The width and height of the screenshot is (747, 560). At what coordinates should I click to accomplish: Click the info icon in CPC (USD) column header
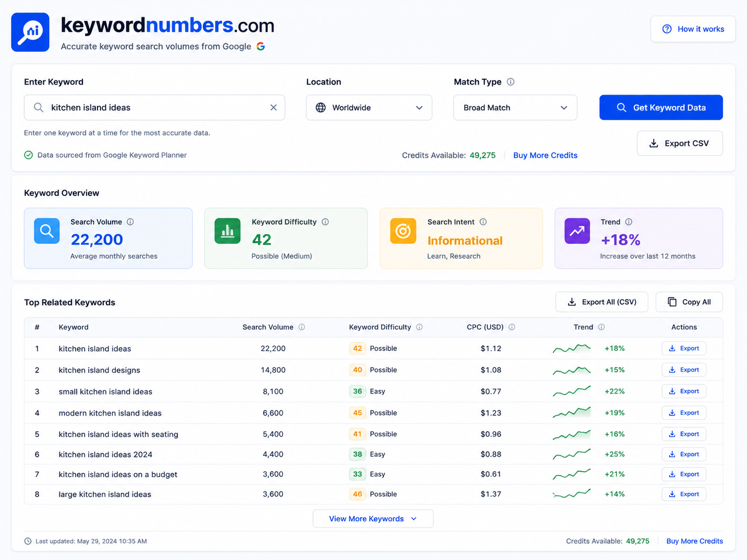(x=512, y=327)
